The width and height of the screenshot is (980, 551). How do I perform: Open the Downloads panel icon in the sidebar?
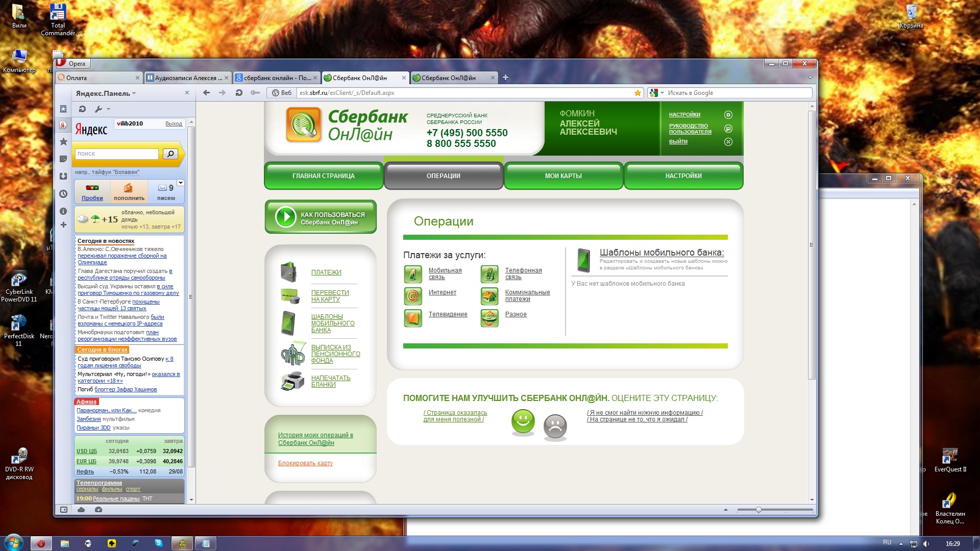[x=63, y=177]
